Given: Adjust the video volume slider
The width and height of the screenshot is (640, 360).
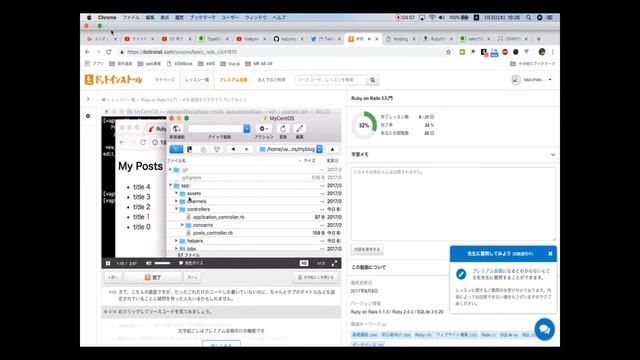Looking at the screenshot, I should tap(162, 263).
